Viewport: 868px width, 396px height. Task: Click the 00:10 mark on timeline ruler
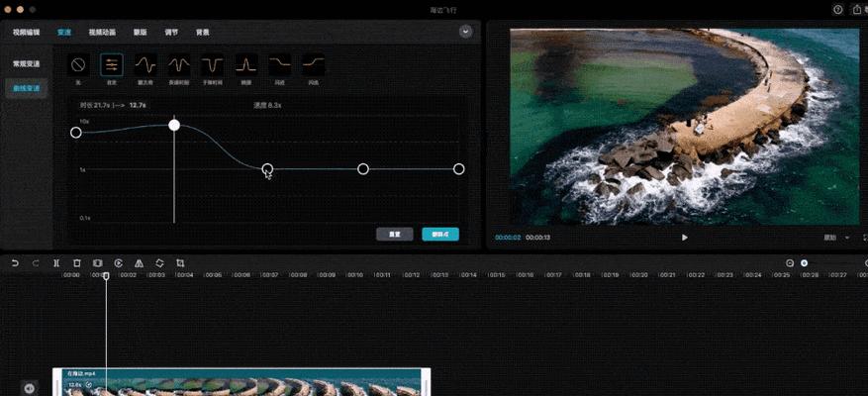coord(355,274)
